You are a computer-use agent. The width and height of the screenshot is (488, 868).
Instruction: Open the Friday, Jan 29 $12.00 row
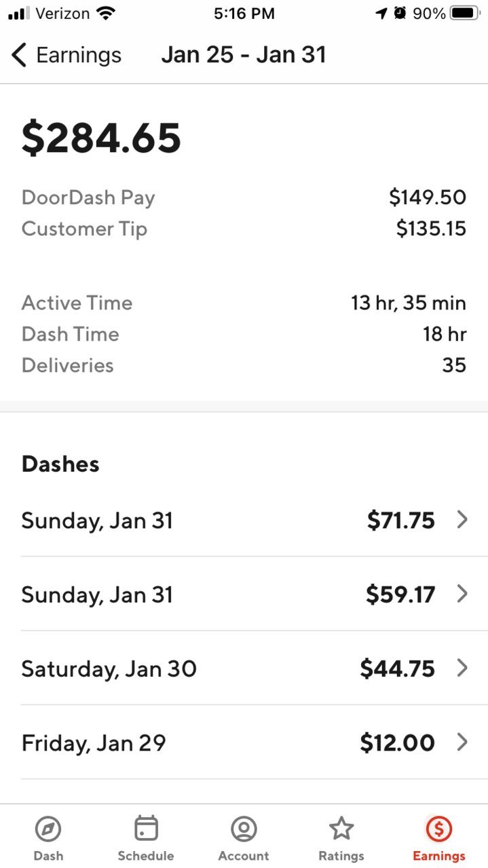tap(244, 742)
